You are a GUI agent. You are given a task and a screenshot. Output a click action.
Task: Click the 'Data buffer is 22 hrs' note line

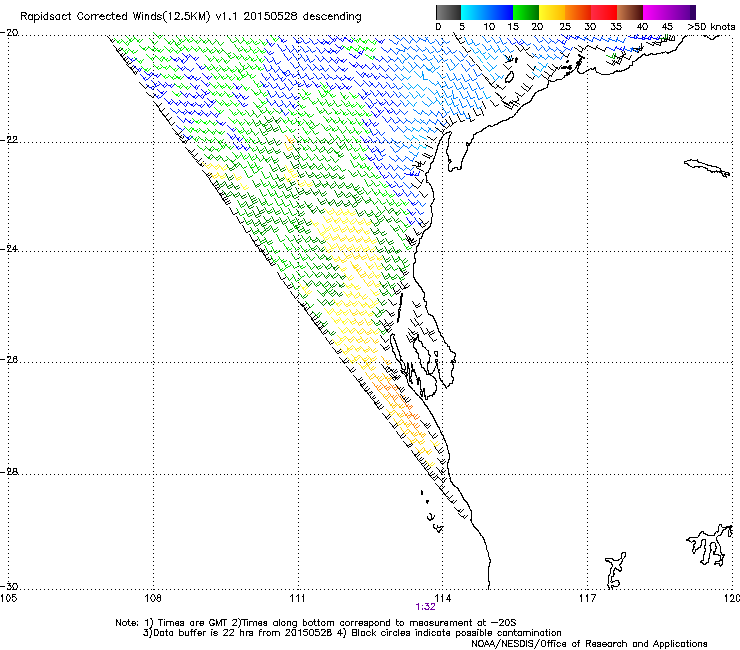(x=352, y=633)
